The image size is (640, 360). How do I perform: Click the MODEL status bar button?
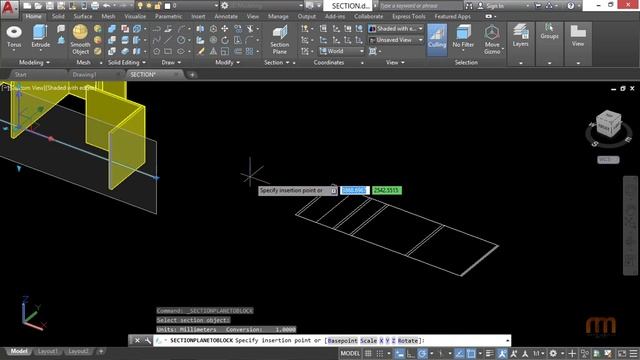click(x=350, y=353)
